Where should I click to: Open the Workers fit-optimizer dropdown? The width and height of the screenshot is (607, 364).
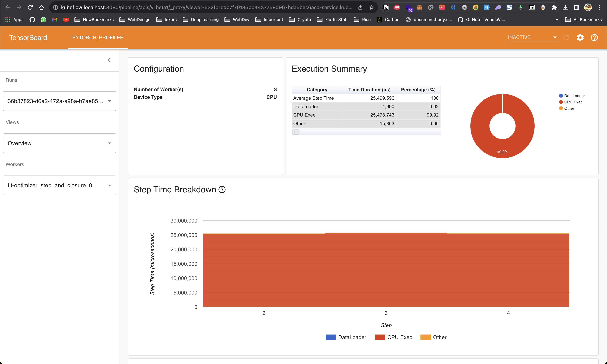tap(59, 186)
